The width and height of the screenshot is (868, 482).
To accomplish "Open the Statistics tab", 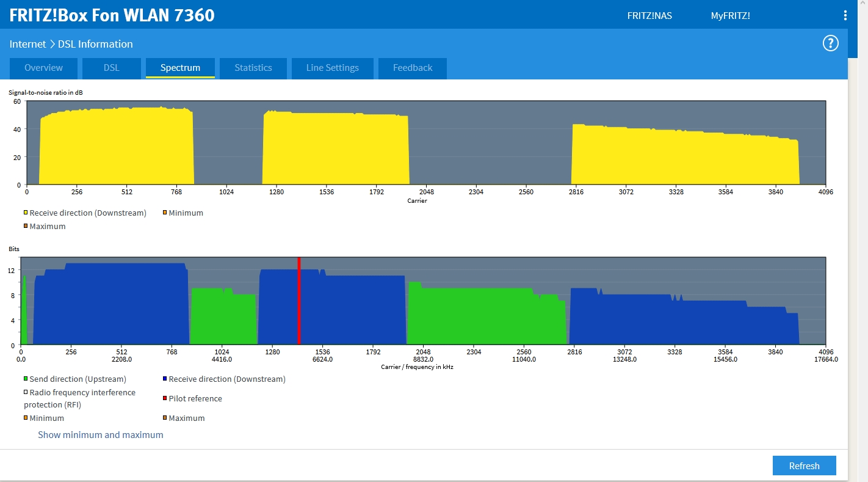I will (x=253, y=68).
